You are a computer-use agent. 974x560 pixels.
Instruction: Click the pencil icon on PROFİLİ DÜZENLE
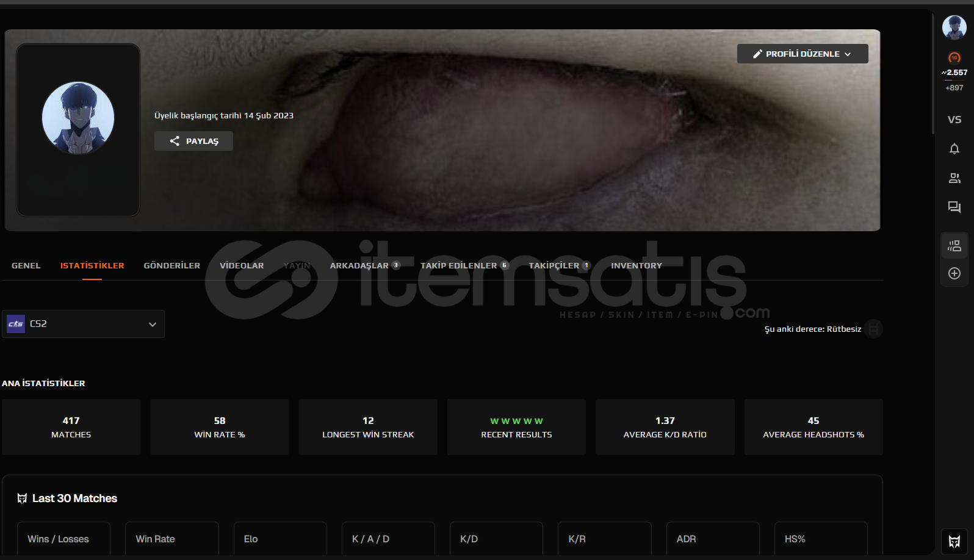click(x=757, y=54)
